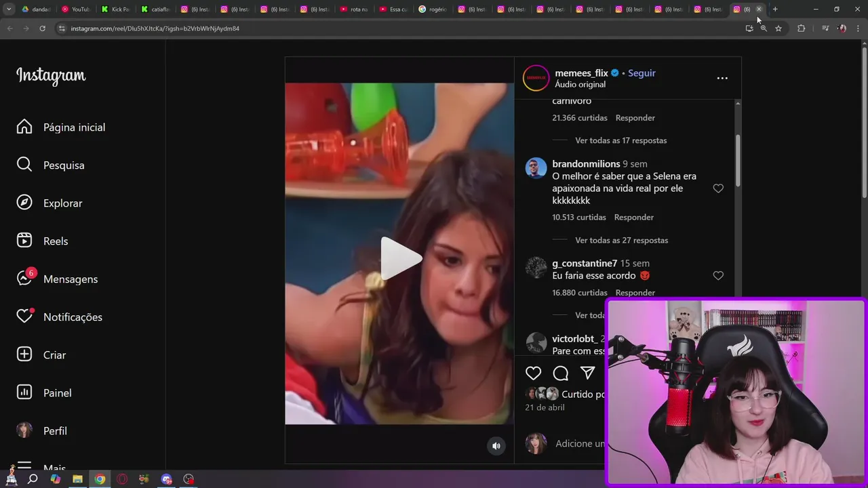Viewport: 868px width, 488px height.
Task: Click the address bar URL
Action: point(155,28)
